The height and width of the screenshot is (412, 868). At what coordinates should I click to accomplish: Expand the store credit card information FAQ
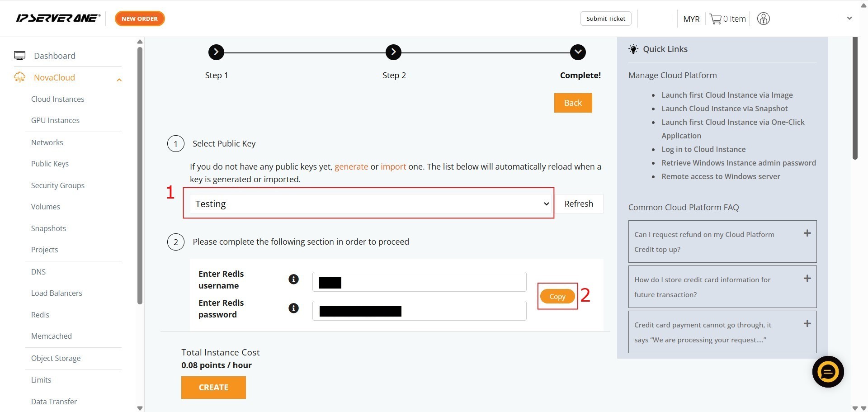(x=807, y=279)
